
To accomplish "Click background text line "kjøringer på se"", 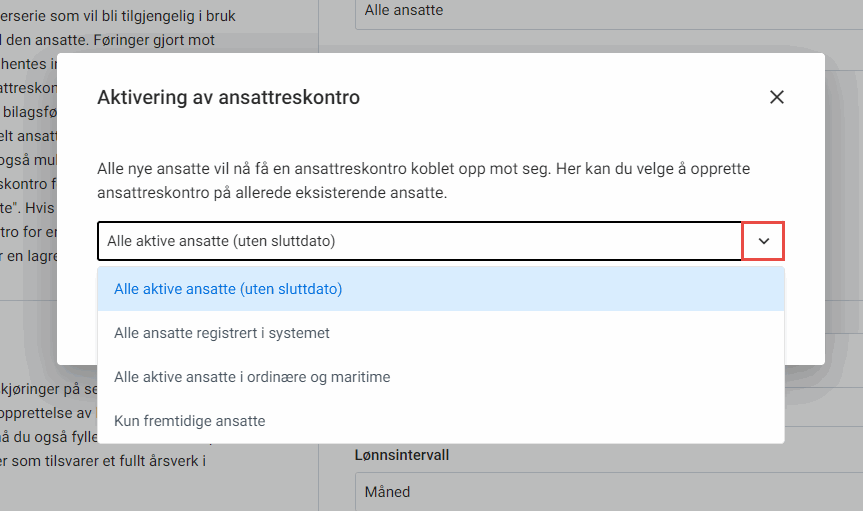I will pyautogui.click(x=50, y=388).
